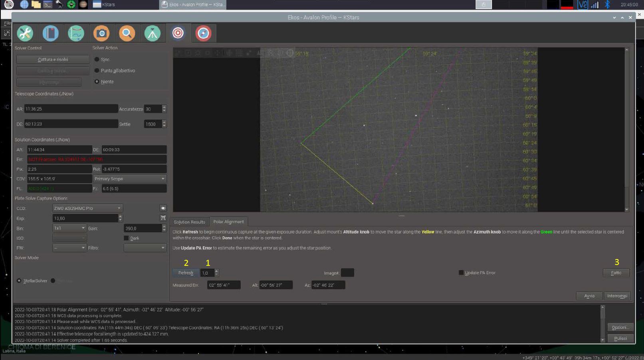Click the VNC server tray icon
Image resolution: width=644 pixels, height=360 pixels.
[583, 4]
